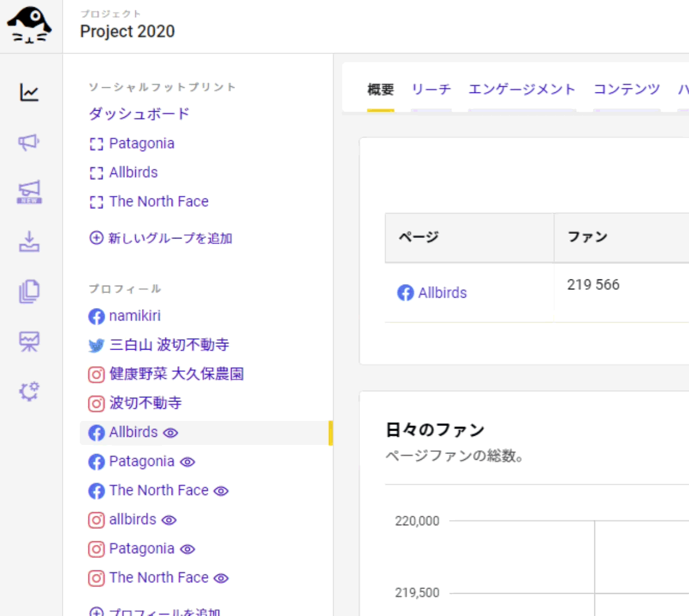Viewport: 689px width, 616px height.
Task: Select the 健康野菜 大久保農園 profile
Action: coord(177,374)
